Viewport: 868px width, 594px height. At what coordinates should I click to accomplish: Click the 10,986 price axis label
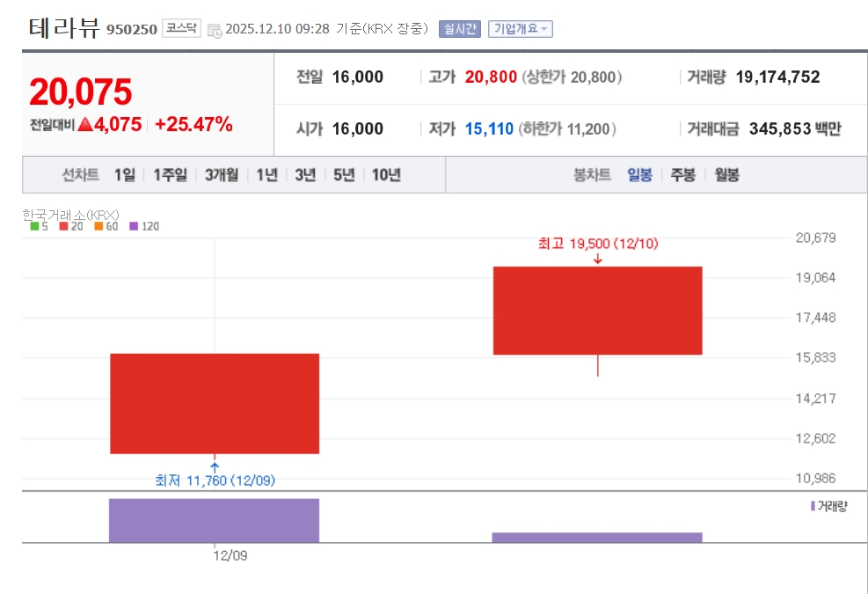tap(815, 478)
